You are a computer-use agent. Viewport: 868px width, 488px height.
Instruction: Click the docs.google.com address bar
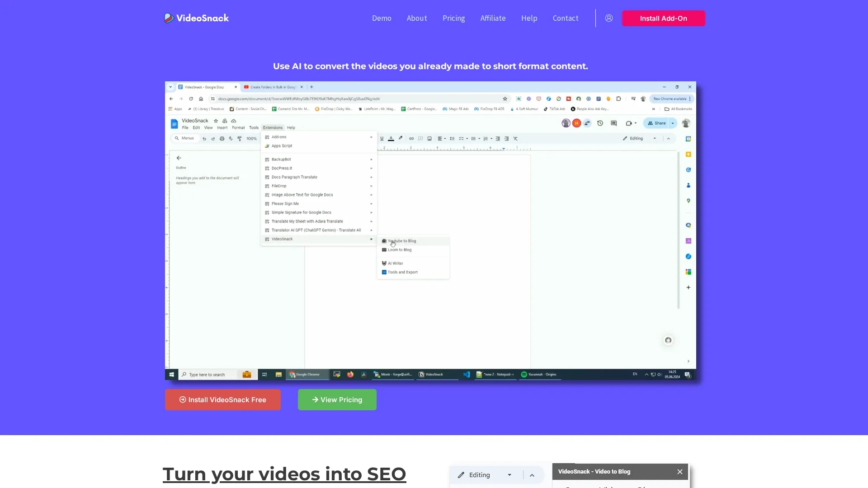click(359, 99)
